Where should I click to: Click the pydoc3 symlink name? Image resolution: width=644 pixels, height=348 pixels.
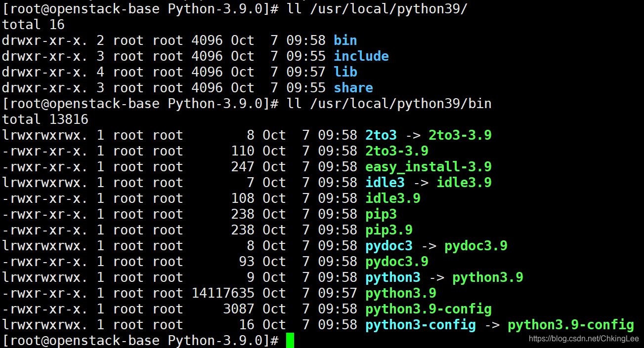coord(388,245)
